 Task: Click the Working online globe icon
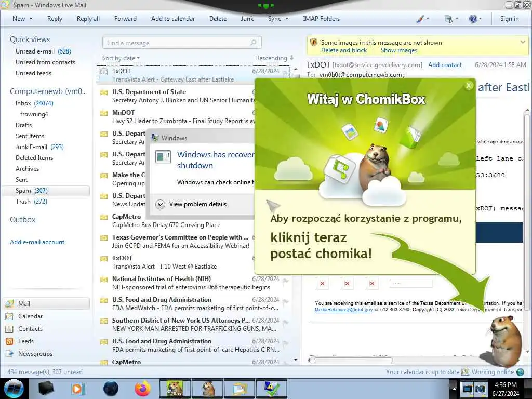tap(520, 372)
